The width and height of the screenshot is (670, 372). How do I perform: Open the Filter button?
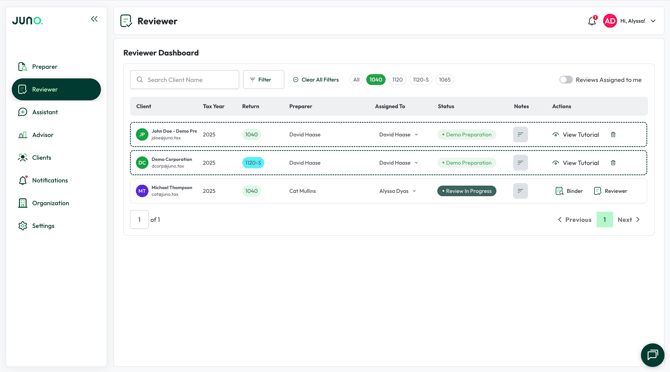(264, 79)
